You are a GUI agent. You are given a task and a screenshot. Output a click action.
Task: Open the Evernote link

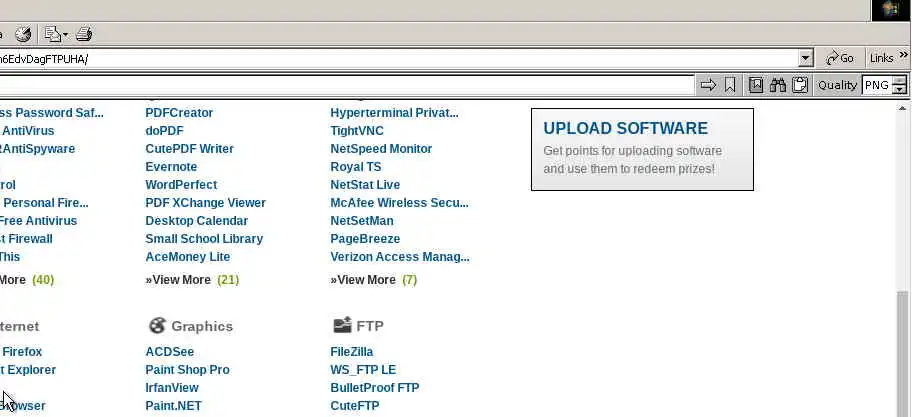point(171,167)
